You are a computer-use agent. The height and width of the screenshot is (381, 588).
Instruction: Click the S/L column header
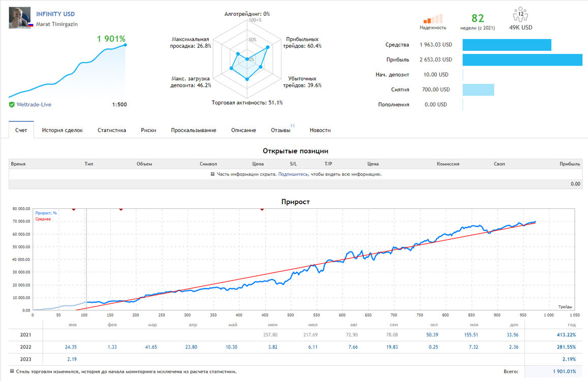[293, 164]
